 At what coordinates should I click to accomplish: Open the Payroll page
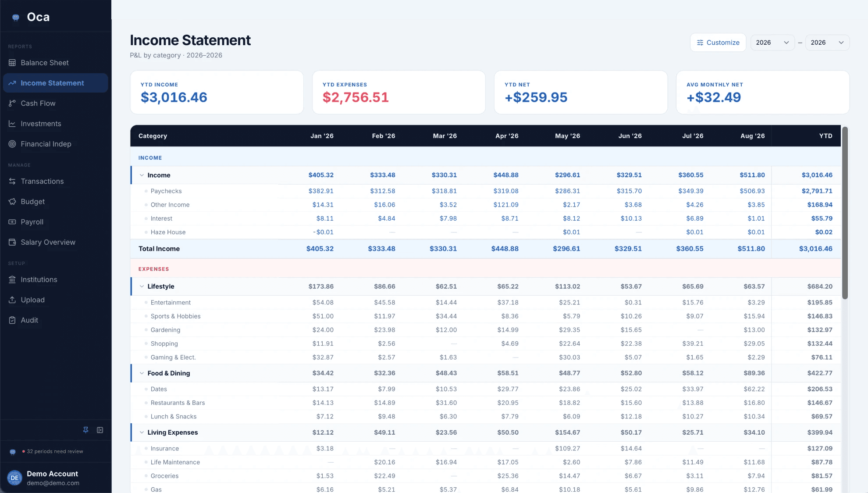tap(56, 222)
